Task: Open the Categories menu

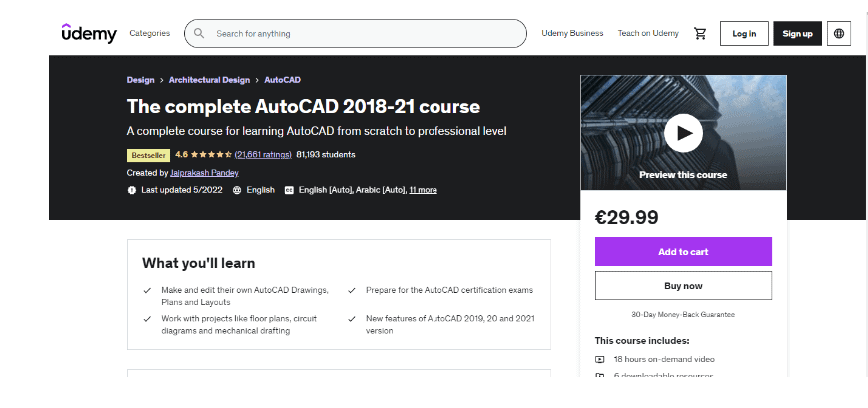Action: pos(150,33)
